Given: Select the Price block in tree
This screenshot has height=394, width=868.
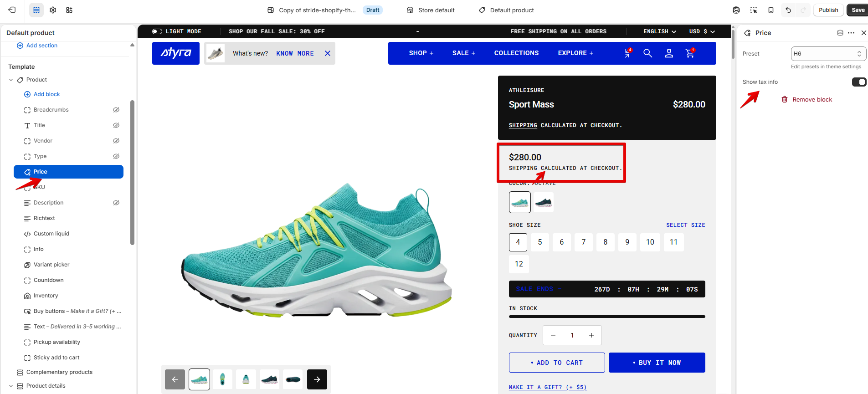Looking at the screenshot, I should pos(68,172).
